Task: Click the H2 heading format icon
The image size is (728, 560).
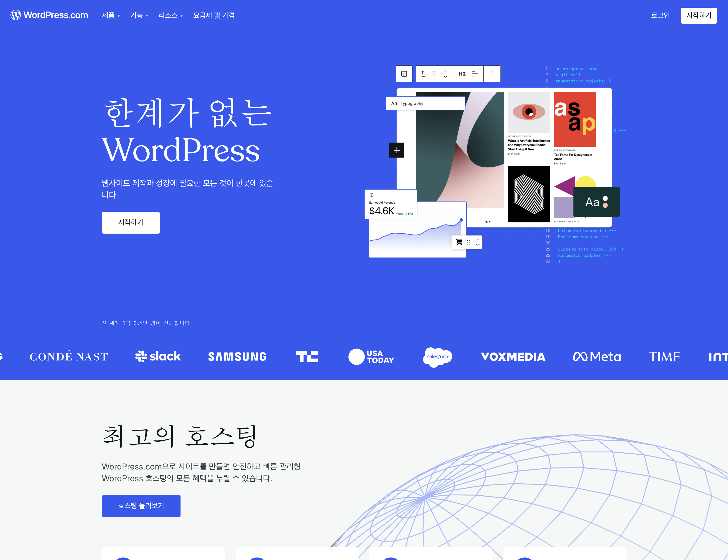Action: pos(463,73)
